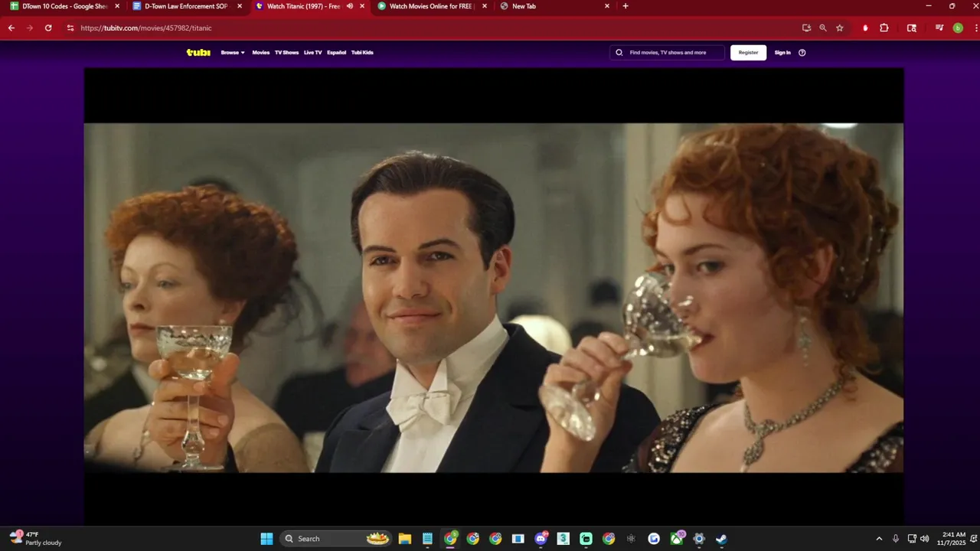Click the microphone tray icon
Viewport: 980px width, 551px height.
click(x=895, y=539)
